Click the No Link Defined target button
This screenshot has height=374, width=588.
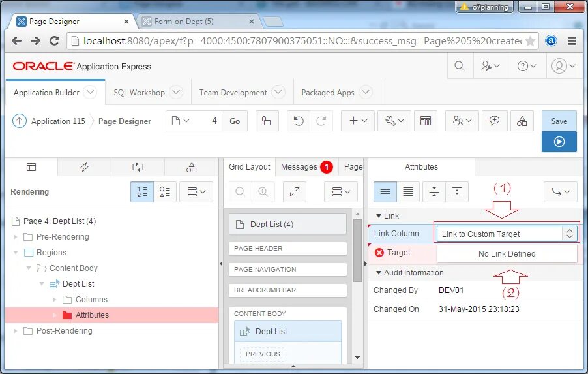(x=507, y=254)
